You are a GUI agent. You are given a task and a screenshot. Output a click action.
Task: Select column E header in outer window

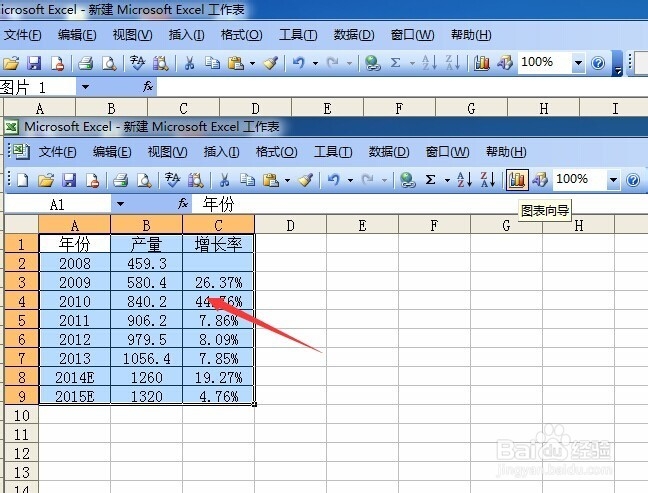click(327, 108)
